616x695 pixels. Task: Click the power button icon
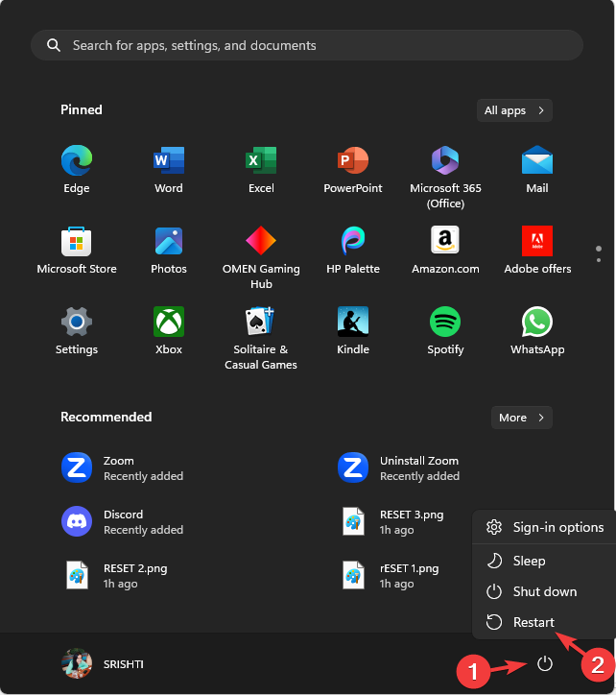click(545, 663)
